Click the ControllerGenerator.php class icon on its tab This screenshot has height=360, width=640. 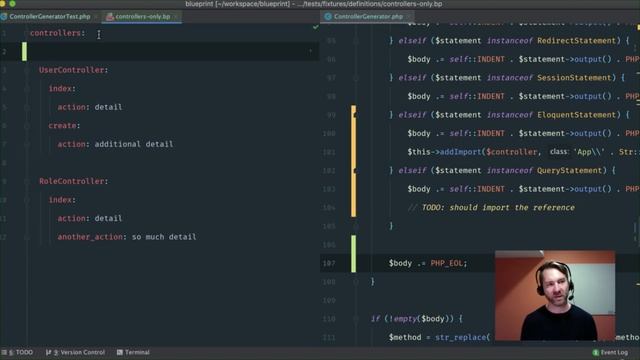pyautogui.click(x=328, y=17)
